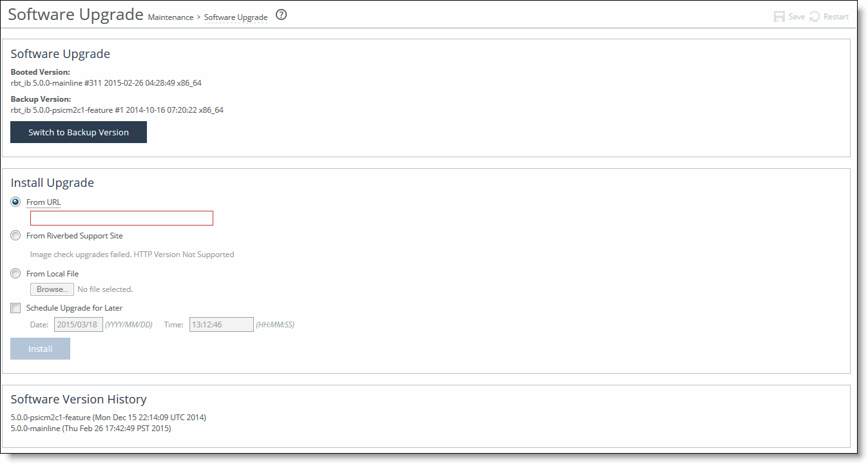This screenshot has height=464, width=868.
Task: Open Software Upgrade breadcrumb link
Action: [x=236, y=17]
